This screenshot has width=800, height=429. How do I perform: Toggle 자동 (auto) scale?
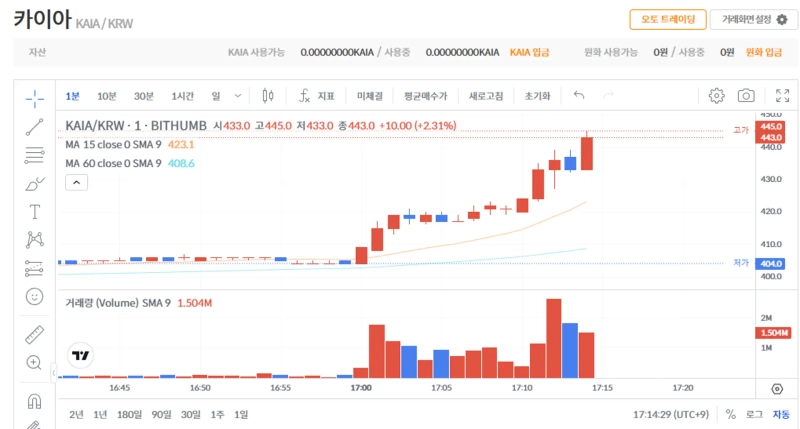coord(780,414)
